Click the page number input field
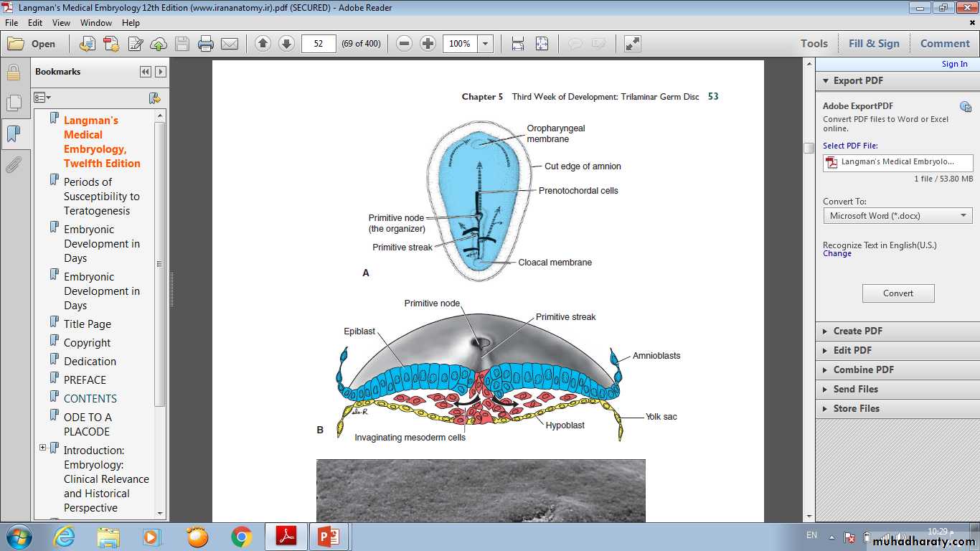This screenshot has height=551, width=980. [319, 44]
